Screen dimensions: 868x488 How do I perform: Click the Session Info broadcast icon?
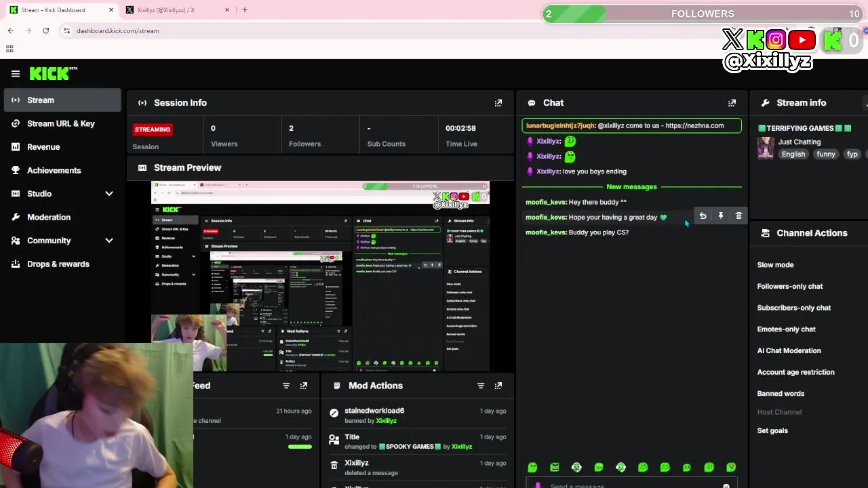coord(142,103)
